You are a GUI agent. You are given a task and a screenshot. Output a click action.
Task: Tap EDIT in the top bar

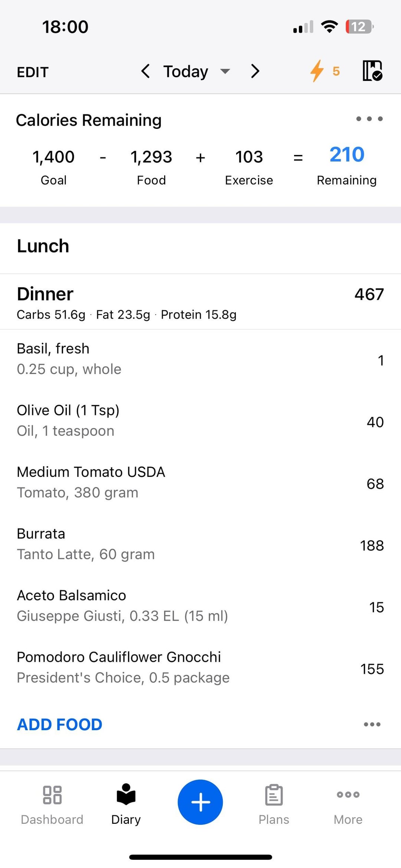point(33,72)
